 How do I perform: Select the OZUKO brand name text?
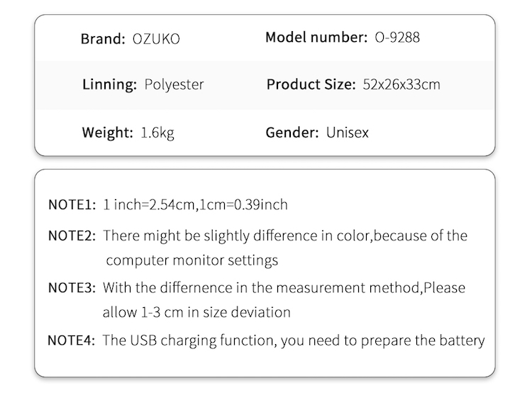tap(156, 39)
